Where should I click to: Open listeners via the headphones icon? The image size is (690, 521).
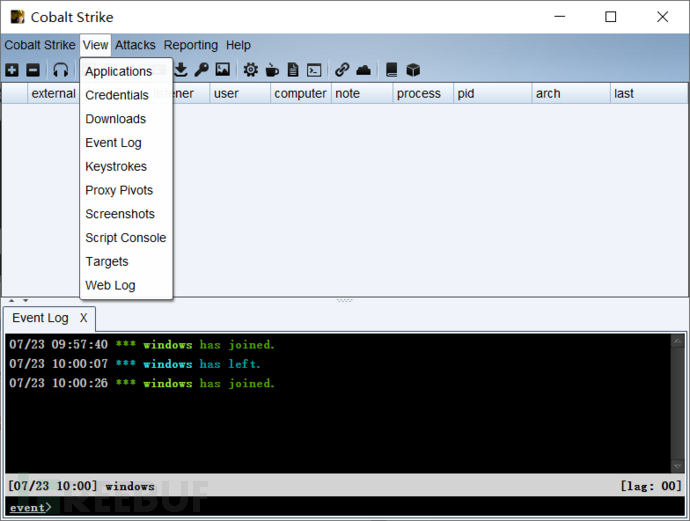61,70
